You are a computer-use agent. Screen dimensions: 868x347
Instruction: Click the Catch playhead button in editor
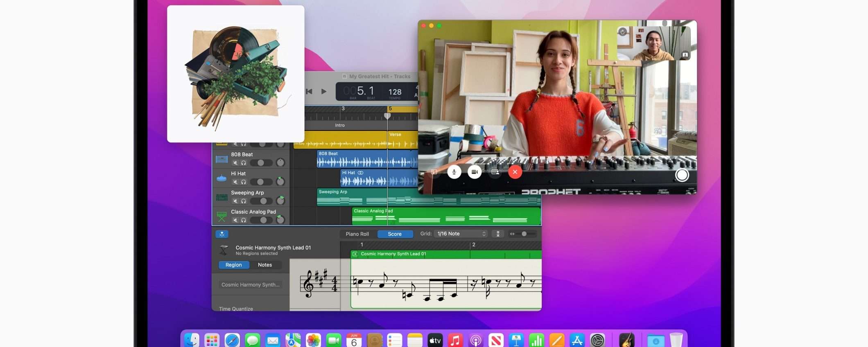click(222, 234)
